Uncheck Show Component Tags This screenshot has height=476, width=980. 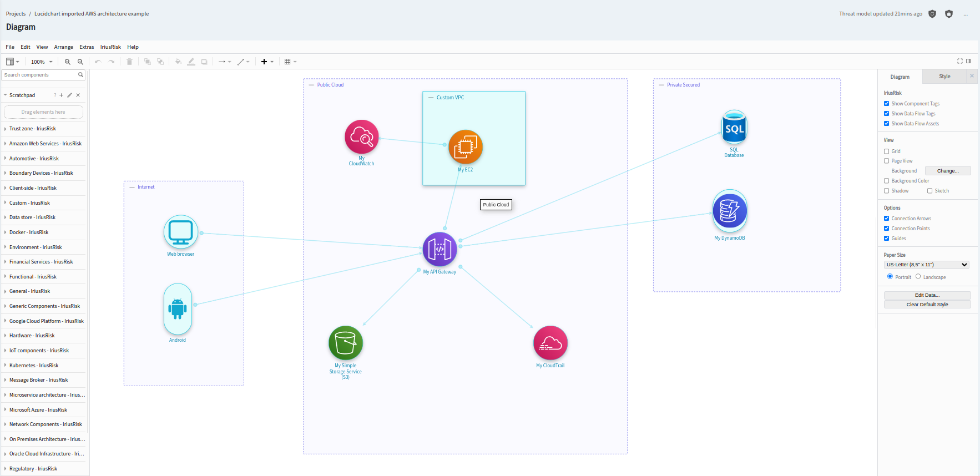click(886, 104)
